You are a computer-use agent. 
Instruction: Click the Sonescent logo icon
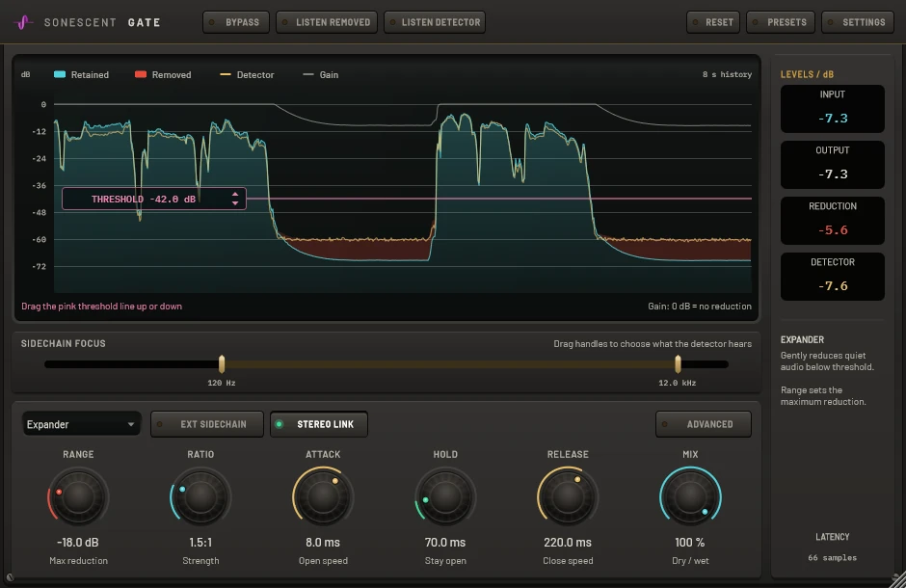[x=23, y=22]
